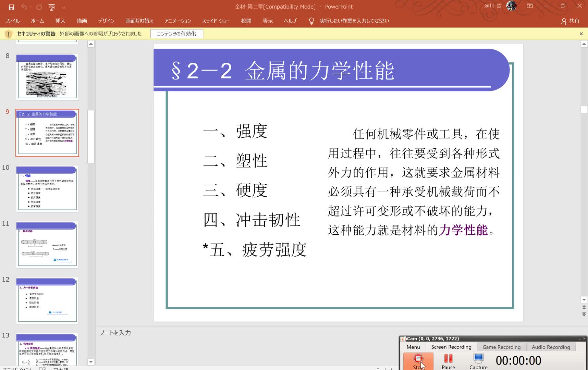588x370 pixels.
Task: Click the コンテンツの有効化 button
Action: [176, 34]
